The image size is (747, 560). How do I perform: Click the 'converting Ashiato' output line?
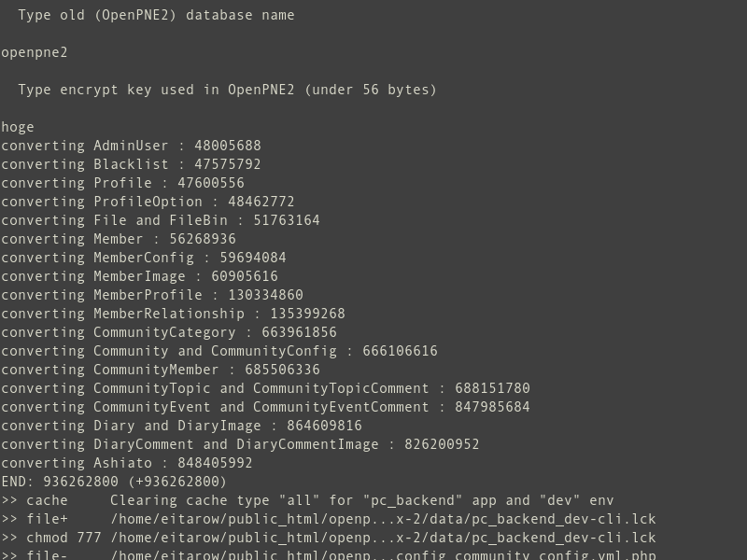click(x=127, y=463)
